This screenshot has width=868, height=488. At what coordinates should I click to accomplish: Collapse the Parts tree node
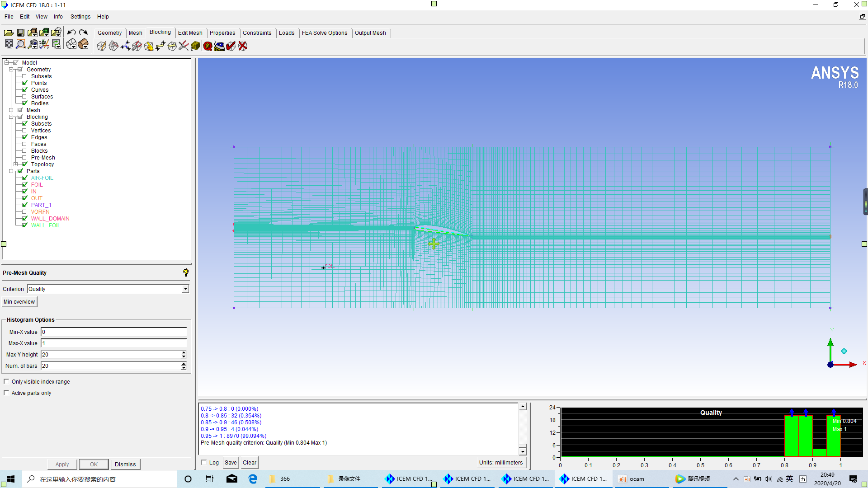pos(11,171)
